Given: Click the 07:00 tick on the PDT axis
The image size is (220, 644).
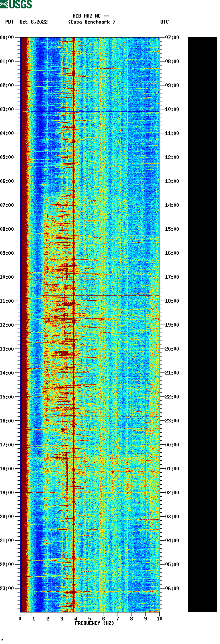Looking at the screenshot, I should [x=7, y=205].
